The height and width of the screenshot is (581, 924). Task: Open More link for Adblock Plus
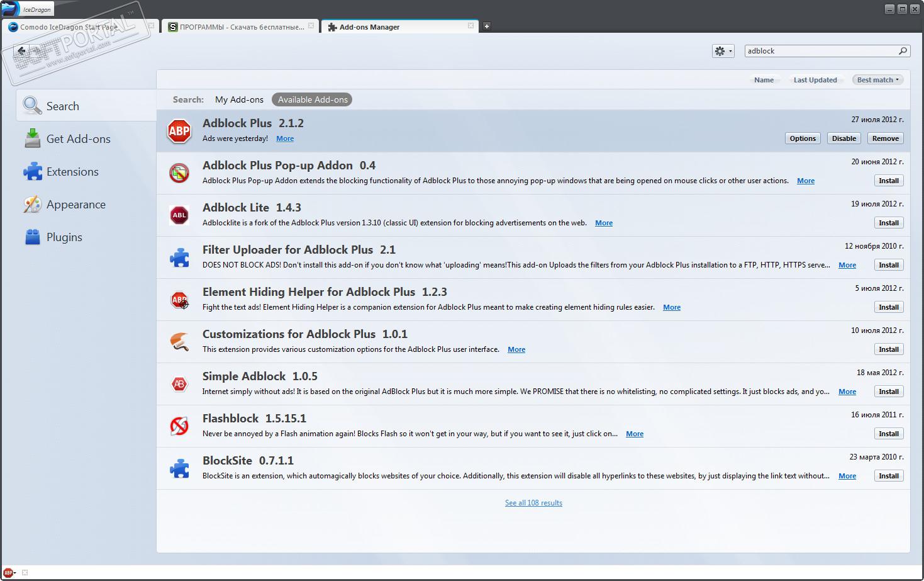285,138
